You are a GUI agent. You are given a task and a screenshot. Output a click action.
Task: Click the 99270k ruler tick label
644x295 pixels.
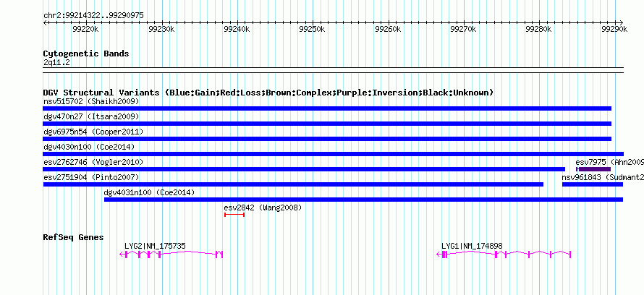coord(463,30)
